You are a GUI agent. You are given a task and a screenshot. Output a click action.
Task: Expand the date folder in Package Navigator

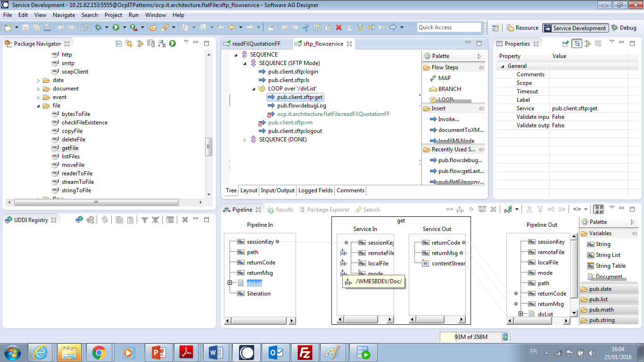pyautogui.click(x=39, y=81)
